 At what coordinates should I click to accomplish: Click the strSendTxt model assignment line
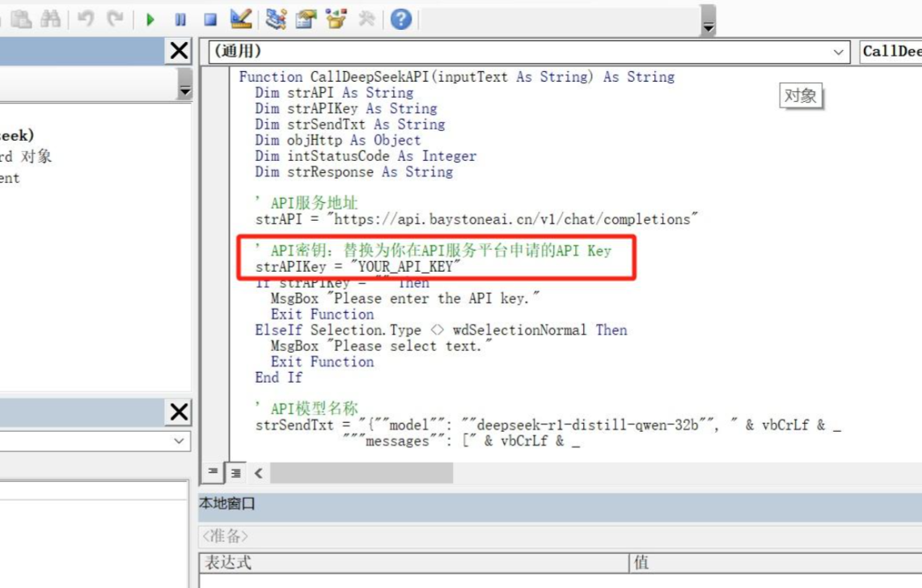[x=548, y=425]
